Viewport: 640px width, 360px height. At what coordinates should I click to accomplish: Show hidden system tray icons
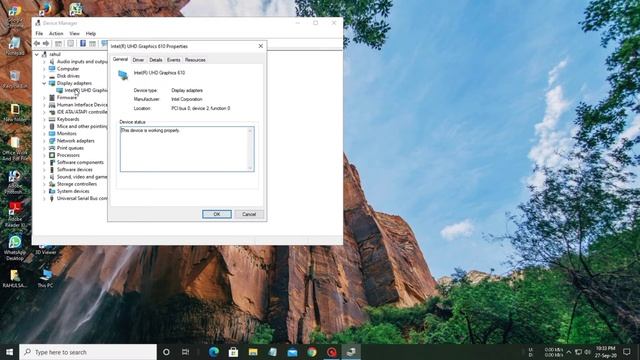click(569, 352)
